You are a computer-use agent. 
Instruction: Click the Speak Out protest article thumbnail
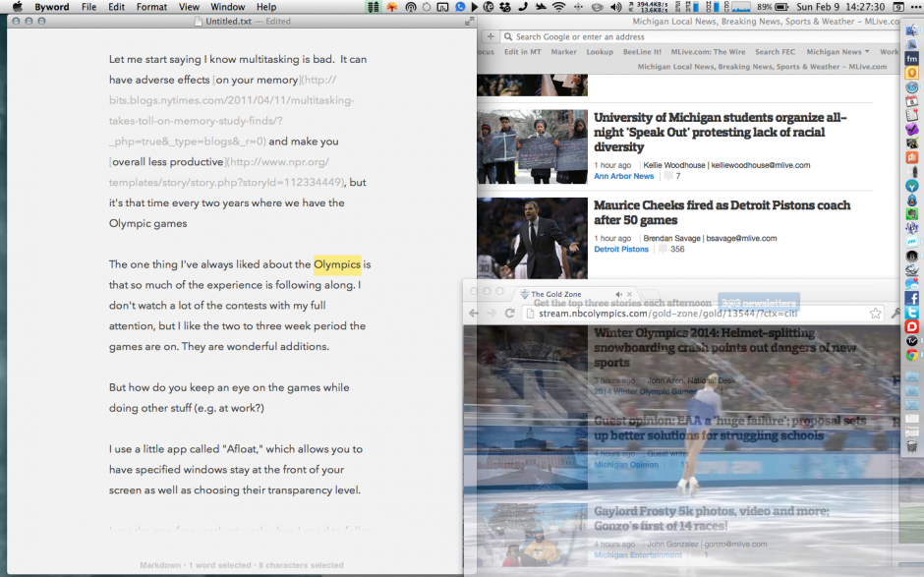(x=533, y=146)
